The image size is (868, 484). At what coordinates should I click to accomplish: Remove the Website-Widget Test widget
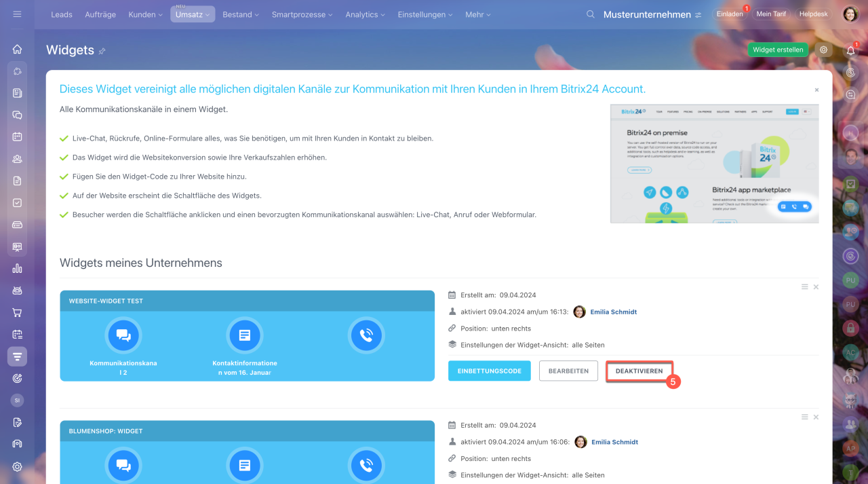pyautogui.click(x=816, y=287)
